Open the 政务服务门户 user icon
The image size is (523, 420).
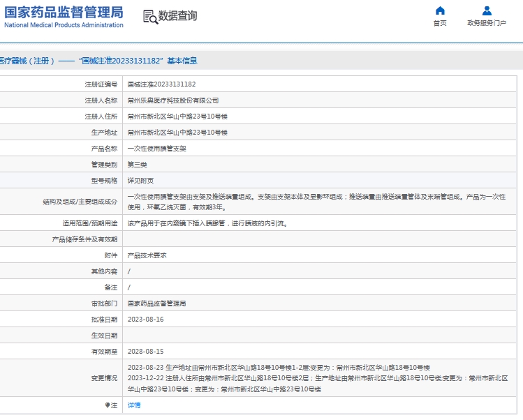(x=487, y=10)
